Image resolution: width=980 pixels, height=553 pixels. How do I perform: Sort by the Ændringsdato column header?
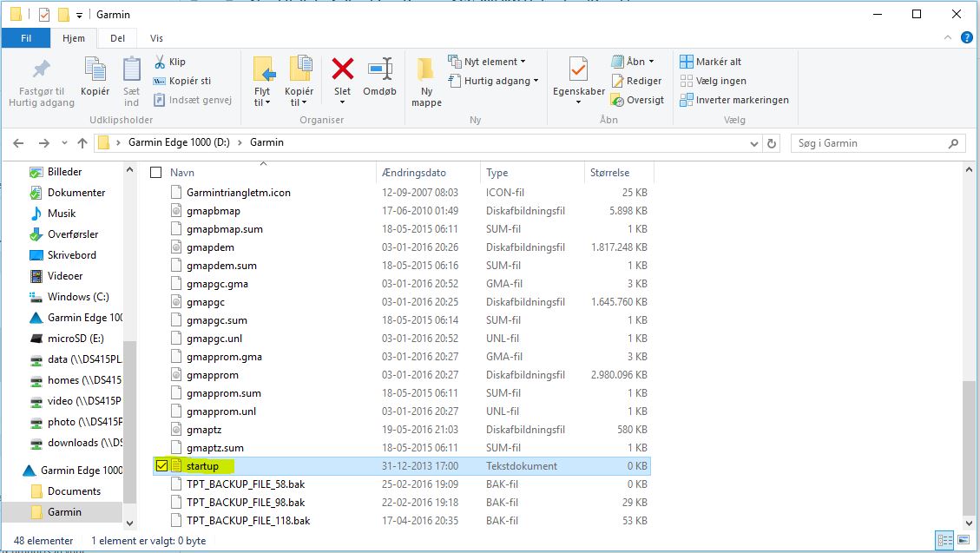pyautogui.click(x=428, y=173)
